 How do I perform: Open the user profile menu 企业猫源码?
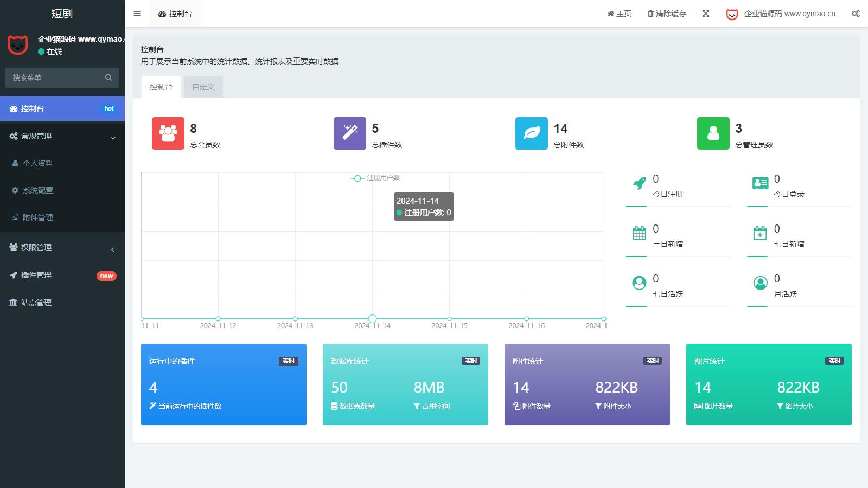pyautogui.click(x=781, y=14)
